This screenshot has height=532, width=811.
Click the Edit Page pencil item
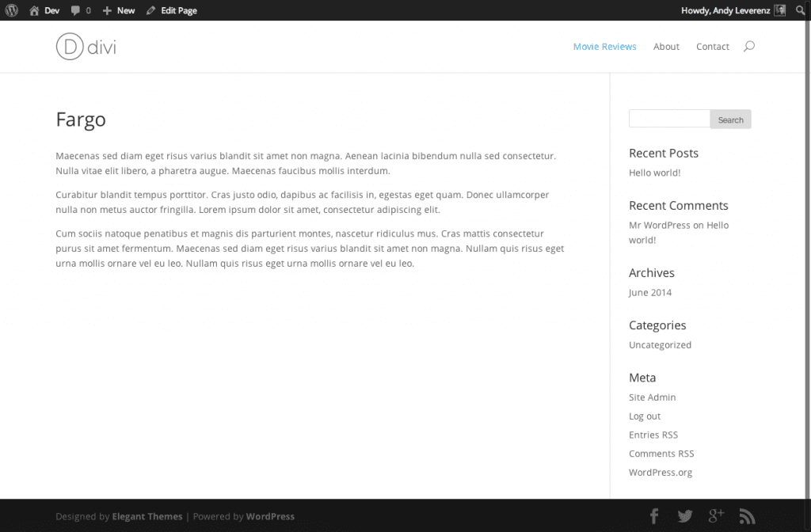pos(172,10)
